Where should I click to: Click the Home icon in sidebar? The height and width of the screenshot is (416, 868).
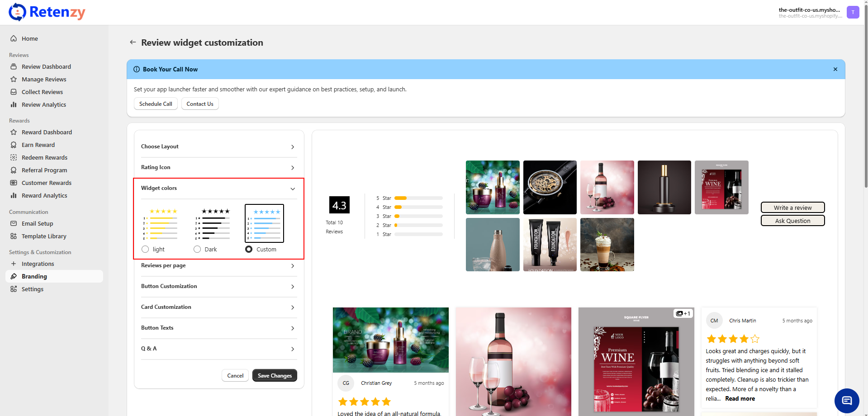pyautogui.click(x=14, y=38)
